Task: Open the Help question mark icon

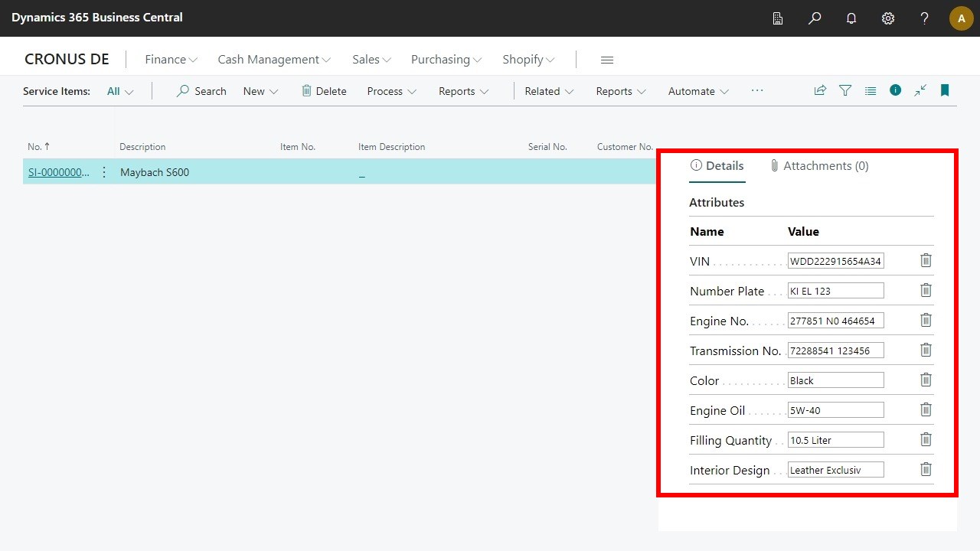Action: (x=924, y=18)
